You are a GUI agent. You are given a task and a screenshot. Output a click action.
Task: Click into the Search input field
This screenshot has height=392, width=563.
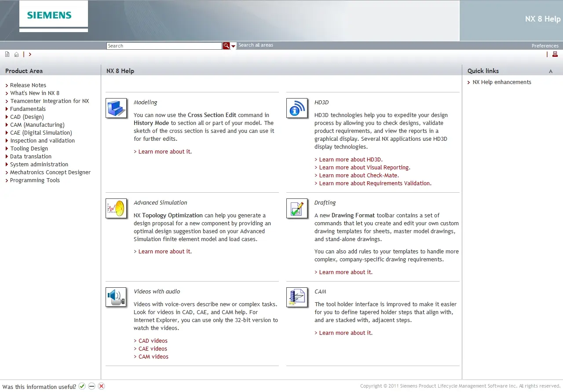164,46
